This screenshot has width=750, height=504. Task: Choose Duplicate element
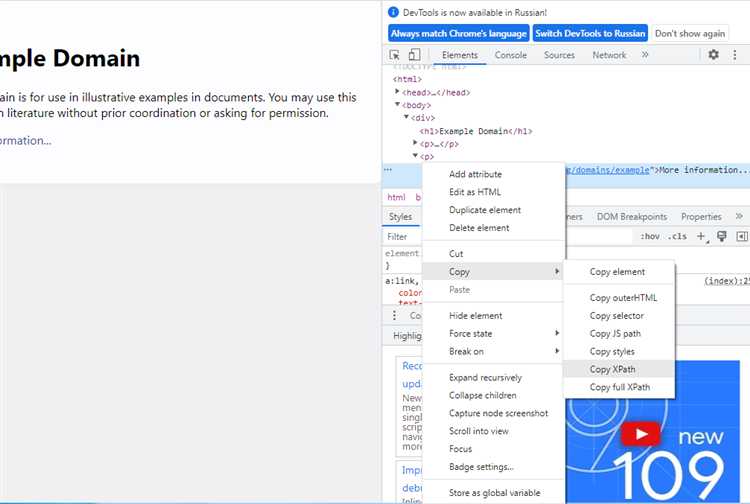tap(493, 210)
